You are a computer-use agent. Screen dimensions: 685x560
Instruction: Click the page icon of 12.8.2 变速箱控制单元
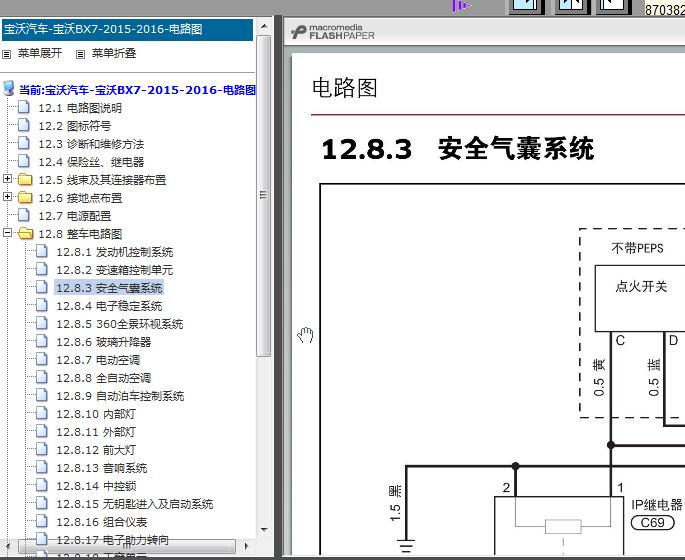[42, 269]
